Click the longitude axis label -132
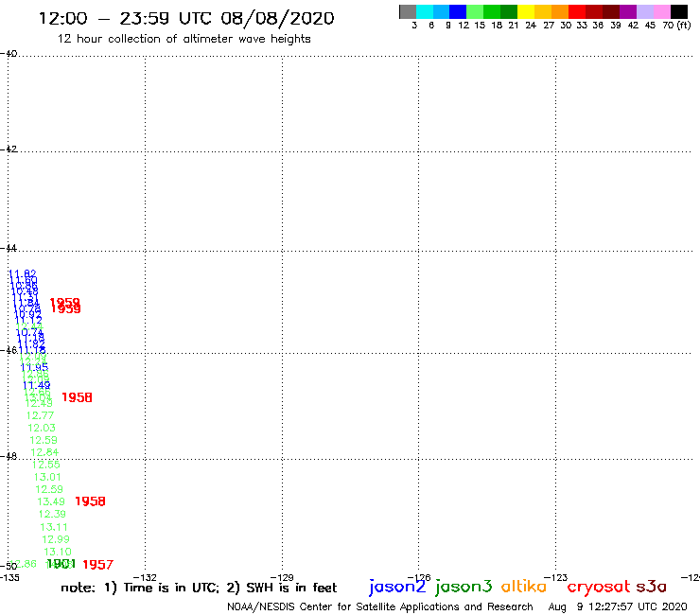The height and width of the screenshot is (615, 700). click(x=145, y=577)
